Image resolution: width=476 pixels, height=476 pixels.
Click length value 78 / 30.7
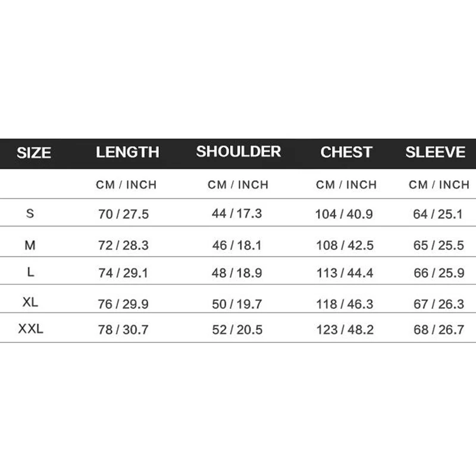tap(123, 330)
